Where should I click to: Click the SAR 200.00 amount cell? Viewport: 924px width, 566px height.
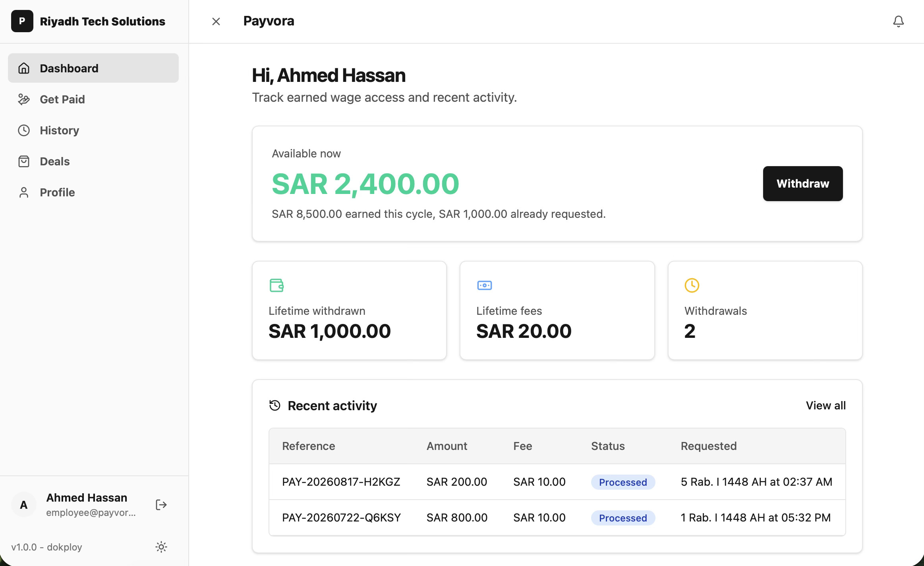click(456, 481)
